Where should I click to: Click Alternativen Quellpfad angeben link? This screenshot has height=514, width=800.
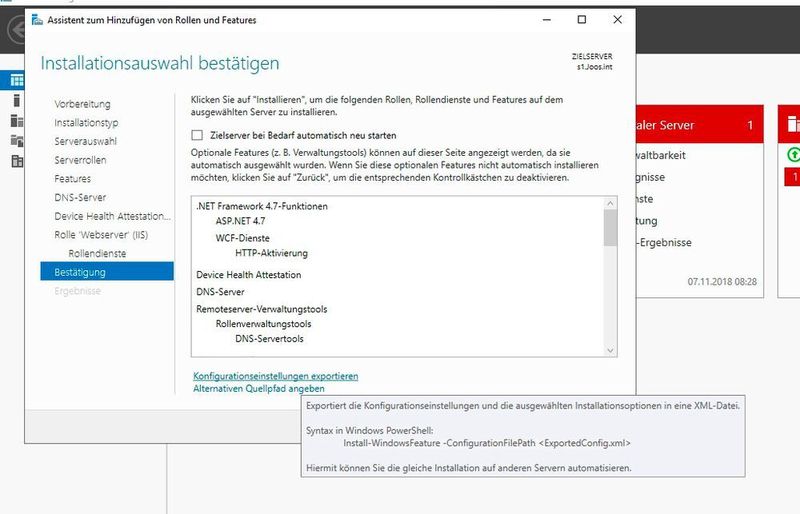tap(259, 388)
